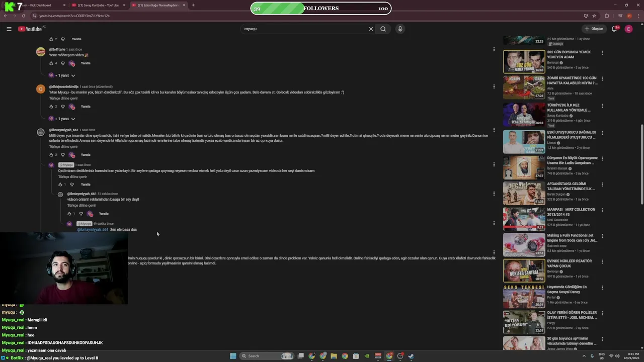Image resolution: width=644 pixels, height=362 pixels.
Task: Open Steam from the taskbar
Action: (x=411, y=356)
